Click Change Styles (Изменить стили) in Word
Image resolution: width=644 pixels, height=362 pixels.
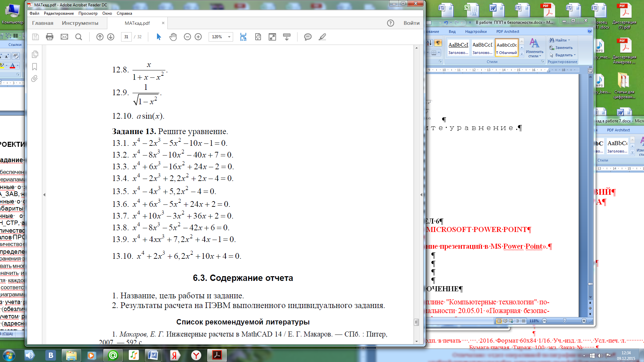click(x=534, y=48)
